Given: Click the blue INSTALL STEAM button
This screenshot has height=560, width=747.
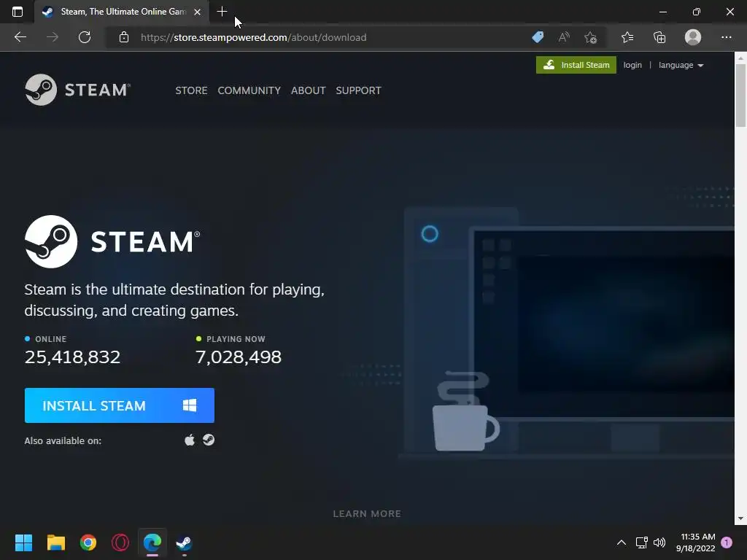Looking at the screenshot, I should pyautogui.click(x=119, y=405).
